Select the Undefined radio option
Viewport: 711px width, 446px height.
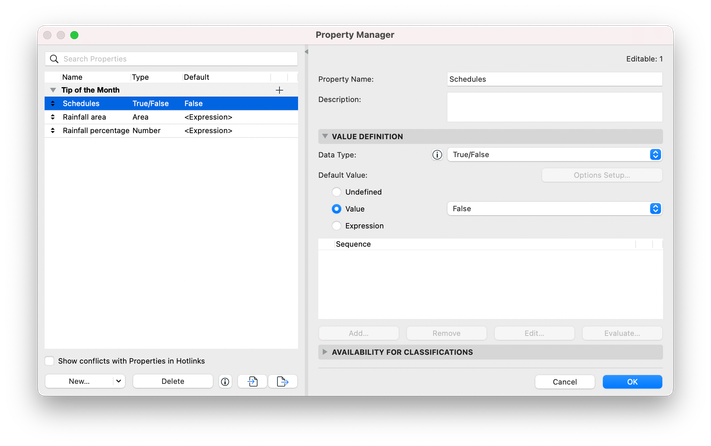(x=336, y=192)
